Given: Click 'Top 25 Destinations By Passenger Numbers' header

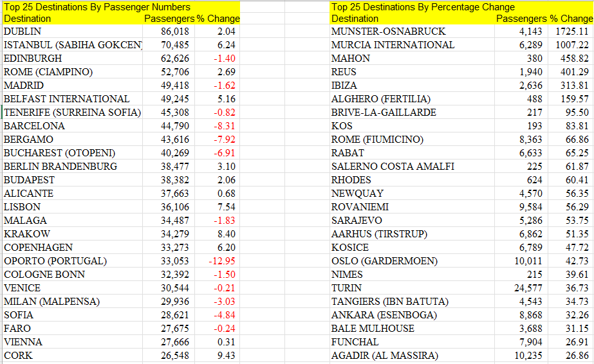Looking at the screenshot, I should click(x=97, y=7).
